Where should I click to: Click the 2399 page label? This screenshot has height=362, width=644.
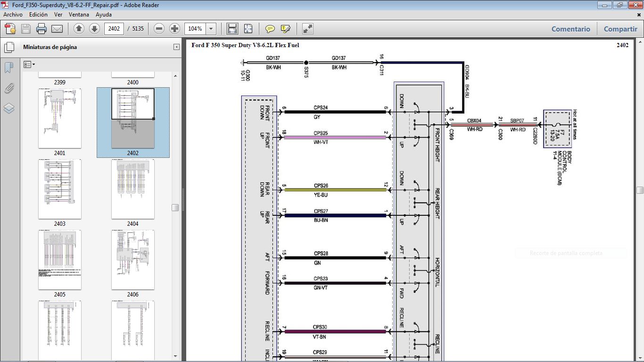[x=60, y=82]
